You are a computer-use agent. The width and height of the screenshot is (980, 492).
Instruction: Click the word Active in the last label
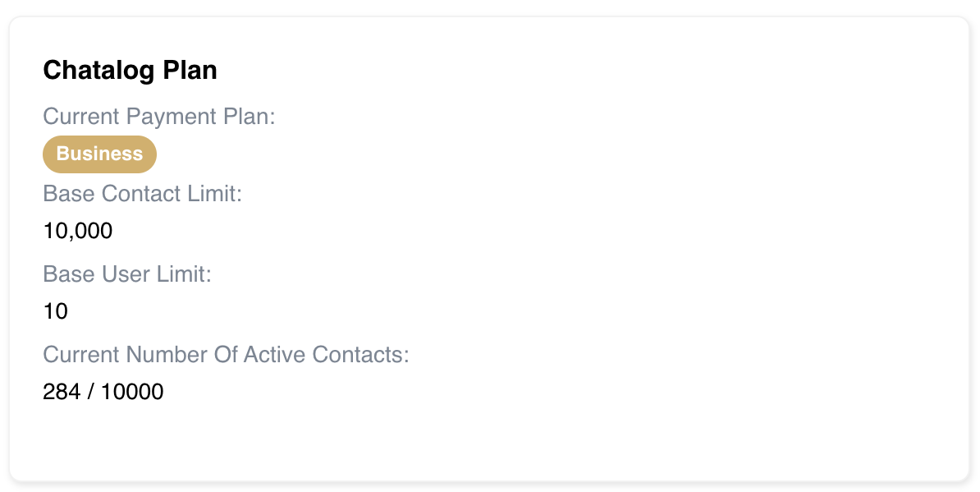click(274, 355)
